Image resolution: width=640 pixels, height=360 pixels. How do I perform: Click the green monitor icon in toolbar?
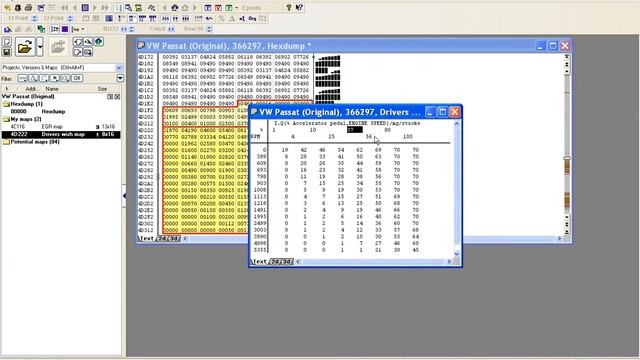138,8
